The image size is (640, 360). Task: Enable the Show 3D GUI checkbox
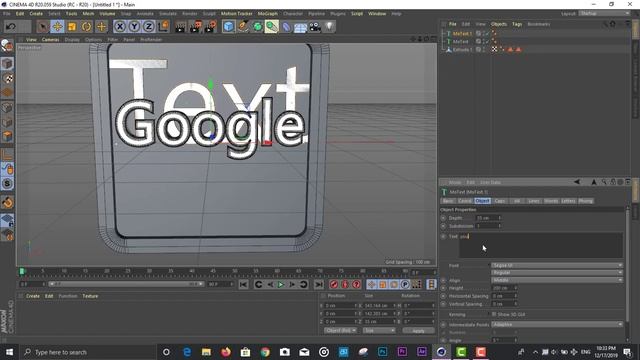(x=494, y=314)
